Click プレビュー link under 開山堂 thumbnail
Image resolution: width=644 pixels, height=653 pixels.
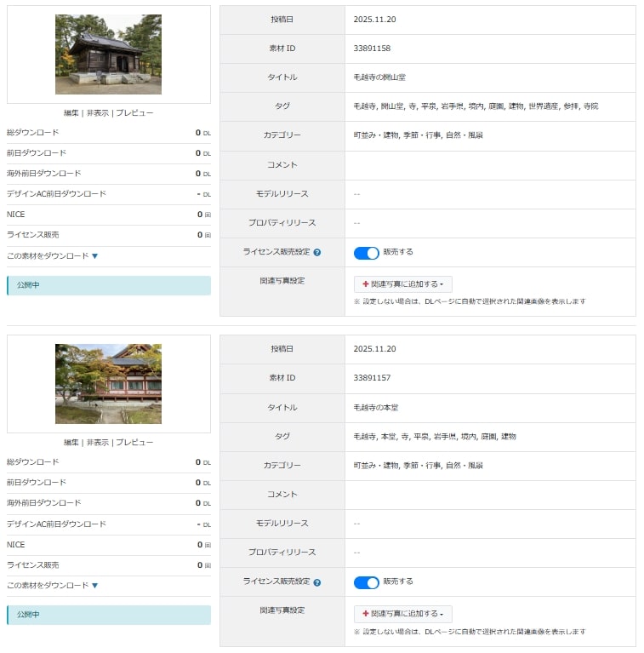tap(134, 112)
